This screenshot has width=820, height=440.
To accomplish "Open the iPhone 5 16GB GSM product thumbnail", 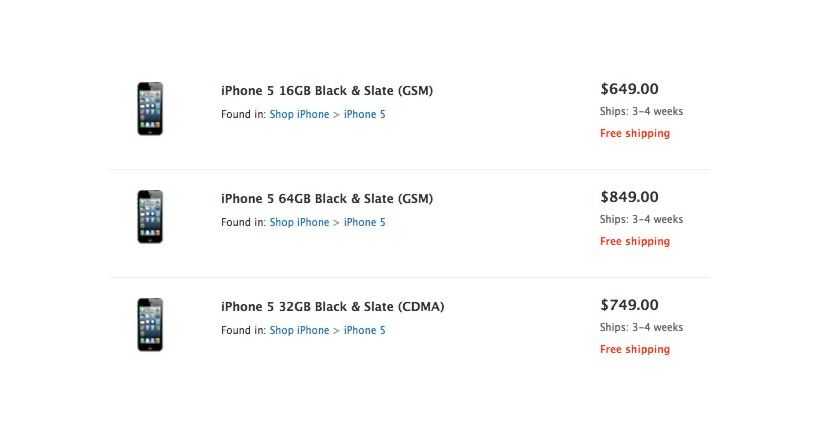I will click(150, 108).
